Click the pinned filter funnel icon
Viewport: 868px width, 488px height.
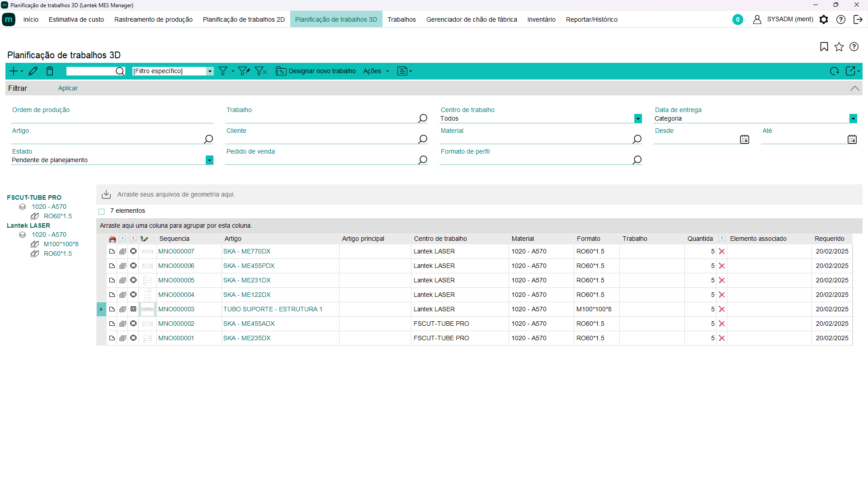coord(244,71)
